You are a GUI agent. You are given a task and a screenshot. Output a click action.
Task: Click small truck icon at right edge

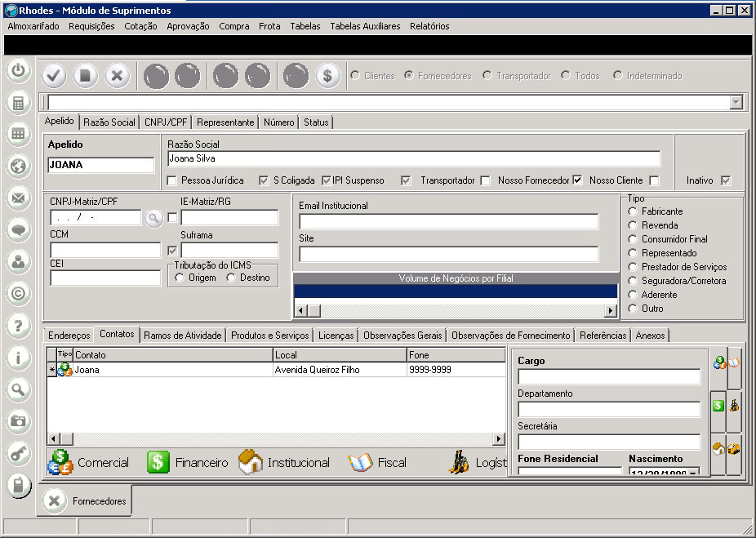(x=734, y=449)
